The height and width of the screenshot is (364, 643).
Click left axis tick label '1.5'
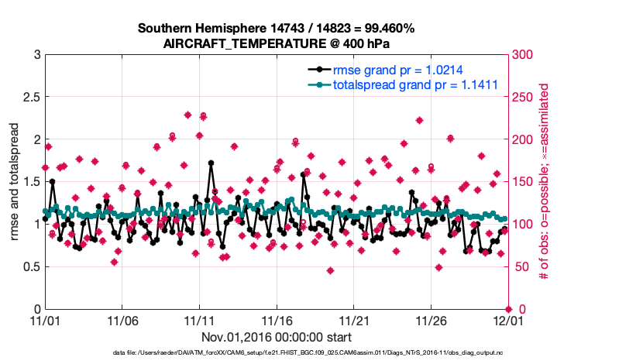32,182
